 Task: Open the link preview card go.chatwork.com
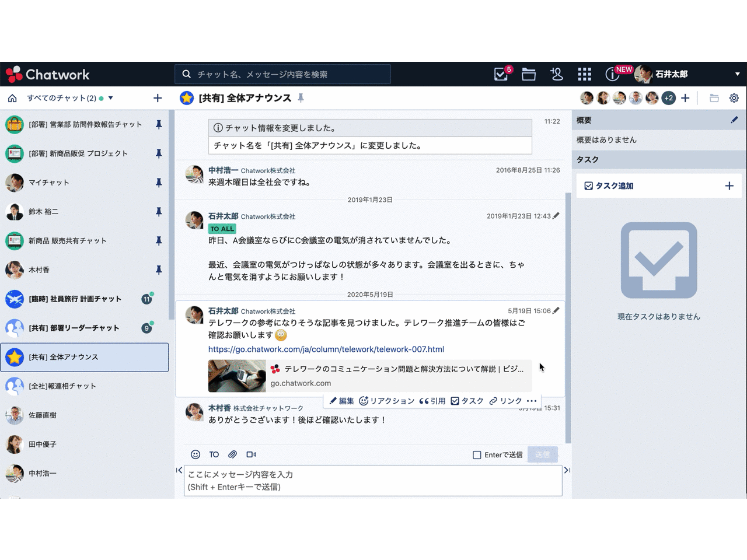pos(370,376)
